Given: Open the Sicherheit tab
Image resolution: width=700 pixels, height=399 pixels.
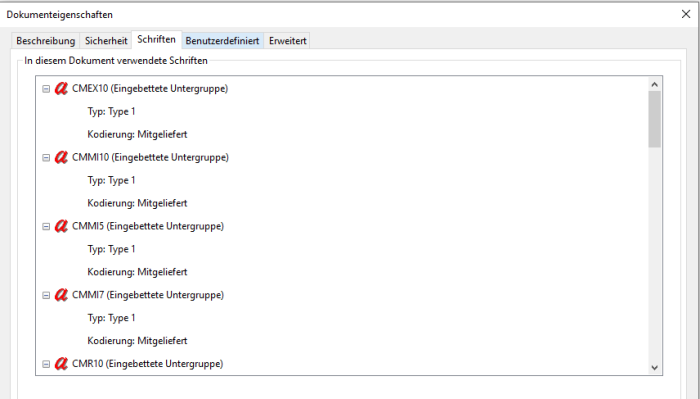Looking at the screenshot, I should coord(106,41).
